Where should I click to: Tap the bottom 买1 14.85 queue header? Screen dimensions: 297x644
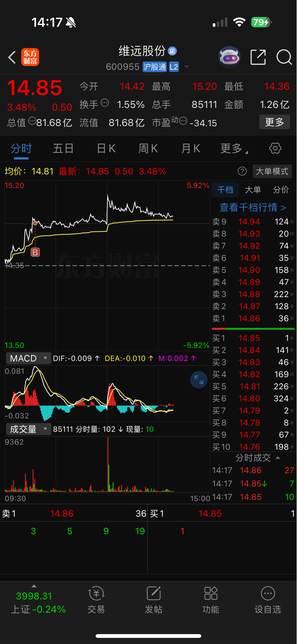[x=222, y=514]
